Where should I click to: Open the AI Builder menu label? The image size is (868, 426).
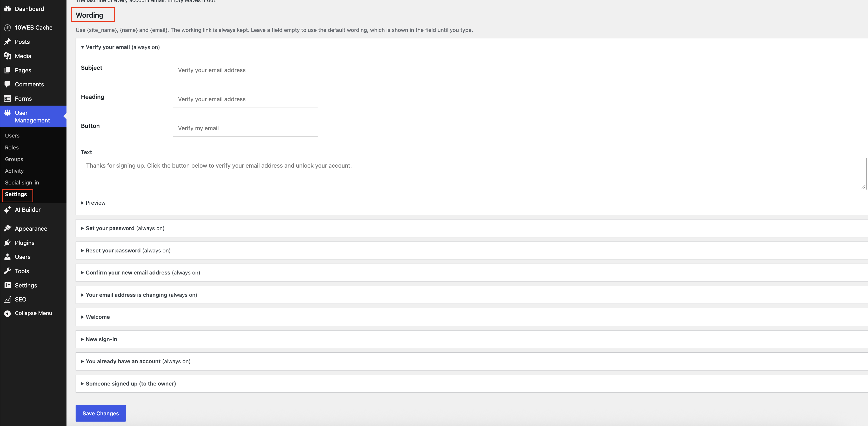tap(28, 210)
